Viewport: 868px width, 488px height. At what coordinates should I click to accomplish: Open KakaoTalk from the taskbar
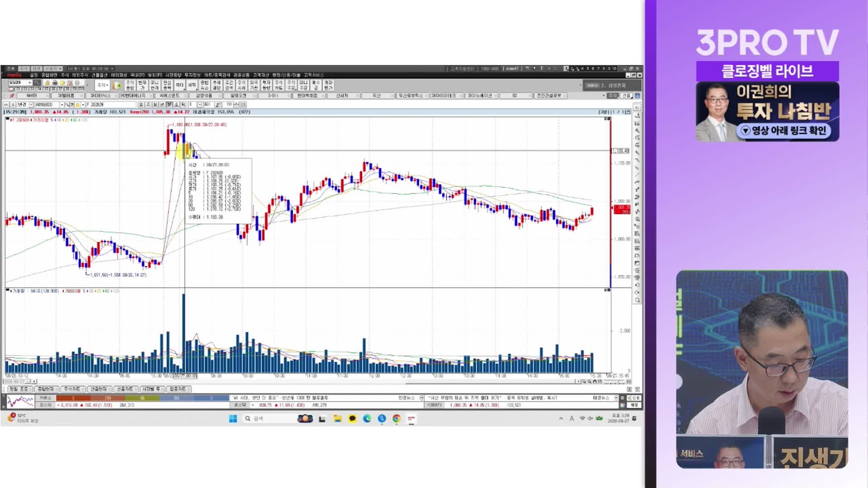tap(352, 419)
